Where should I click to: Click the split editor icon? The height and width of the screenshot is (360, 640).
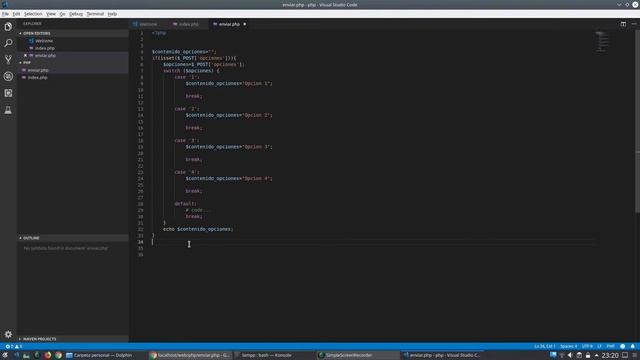(623, 24)
